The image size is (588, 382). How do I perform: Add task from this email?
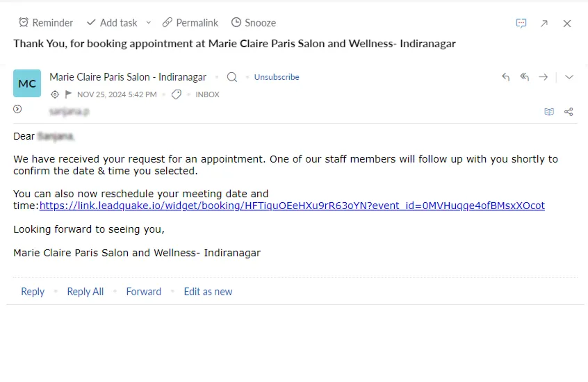click(112, 23)
